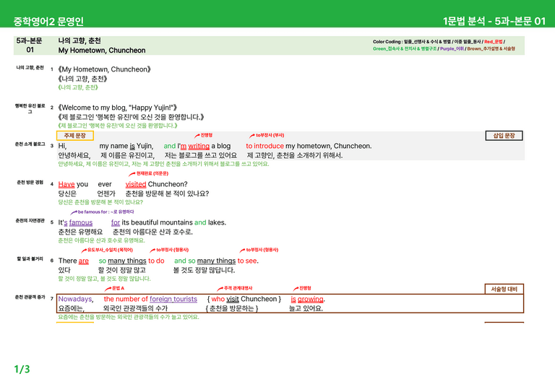Image resolution: width=555 pixels, height=392 pixels.
Task: Click the '삽입 문장' black box label
Action: click(504, 136)
